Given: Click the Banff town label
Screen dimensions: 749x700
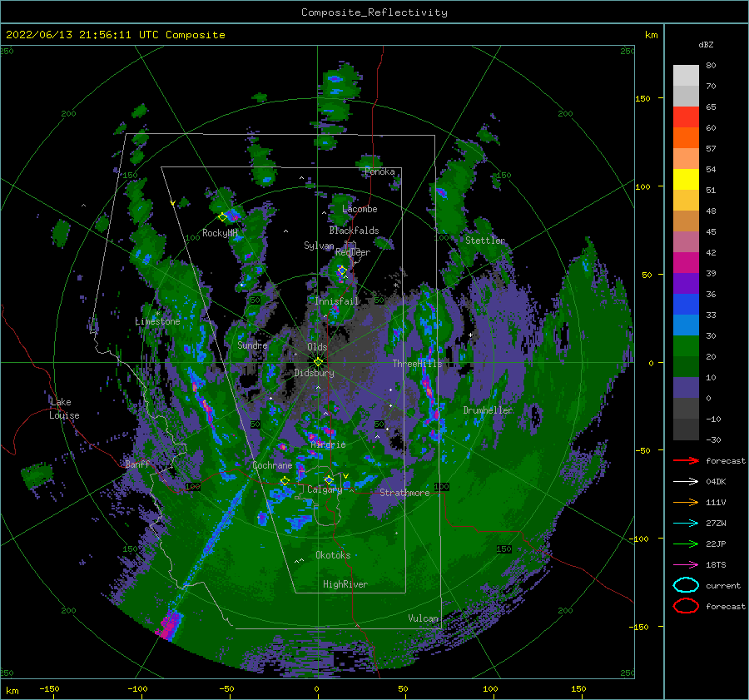Looking at the screenshot, I should [x=137, y=464].
